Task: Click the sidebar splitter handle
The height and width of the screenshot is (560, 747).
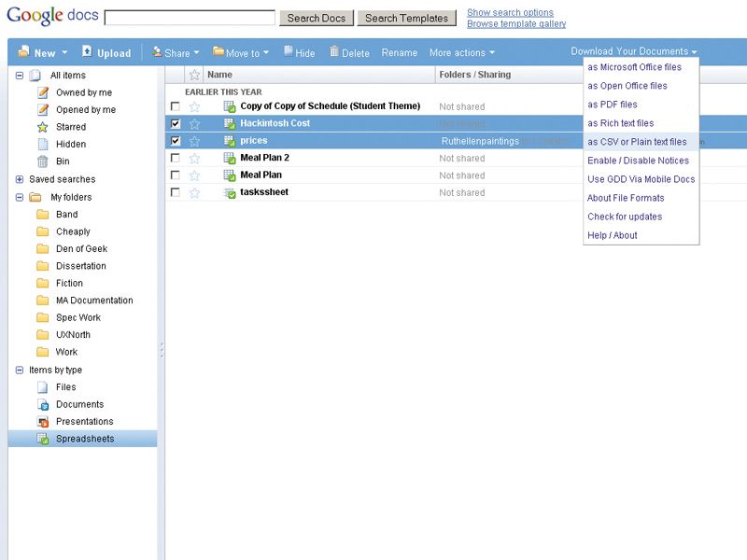Action: [x=162, y=350]
